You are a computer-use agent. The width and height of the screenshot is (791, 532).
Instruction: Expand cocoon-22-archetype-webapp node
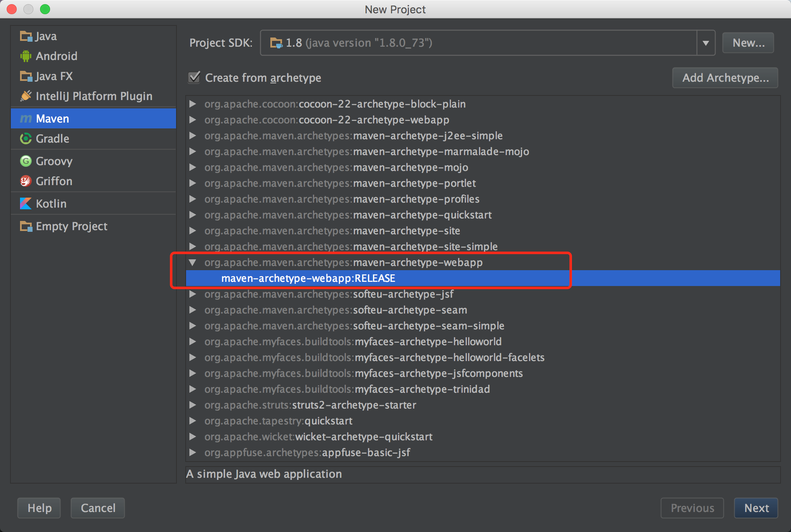192,120
